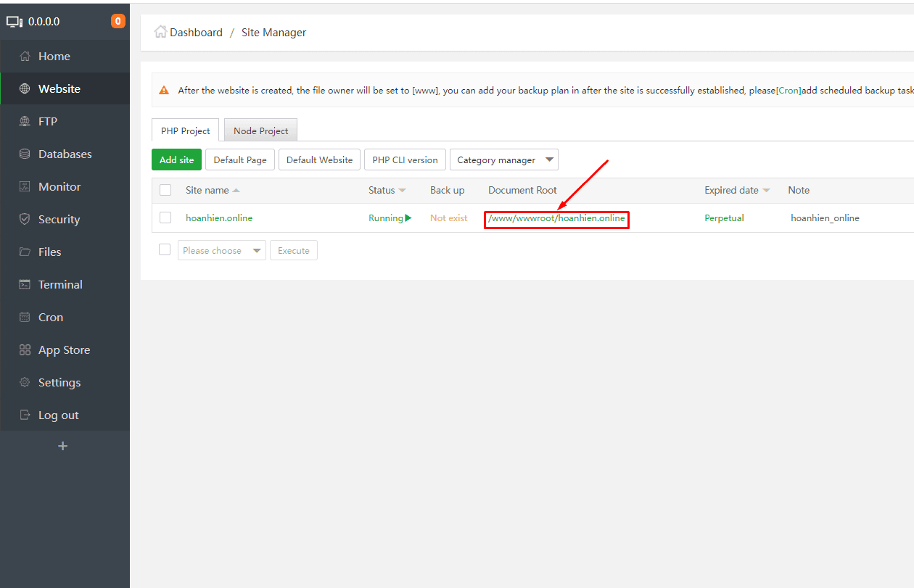Click the orange notification count badge
Screen dimensions: 914x588
(x=118, y=22)
